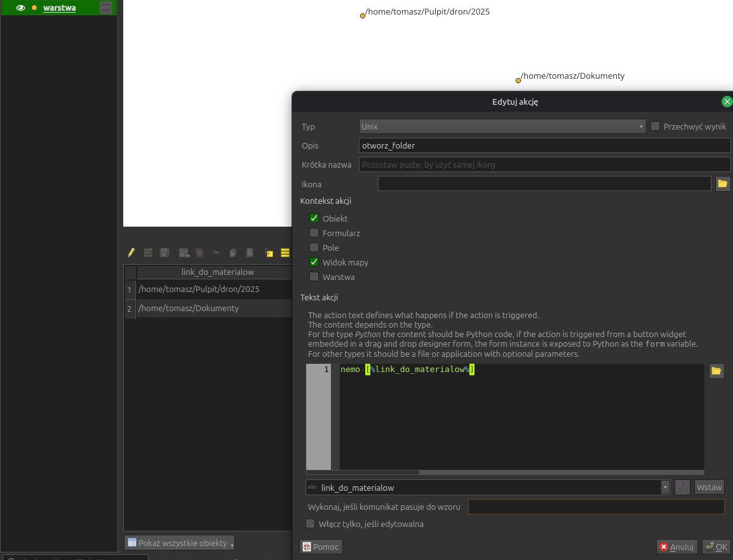Open the Pokaż wszystkie obiekty filter menu
The image size is (733, 560).
(x=179, y=543)
